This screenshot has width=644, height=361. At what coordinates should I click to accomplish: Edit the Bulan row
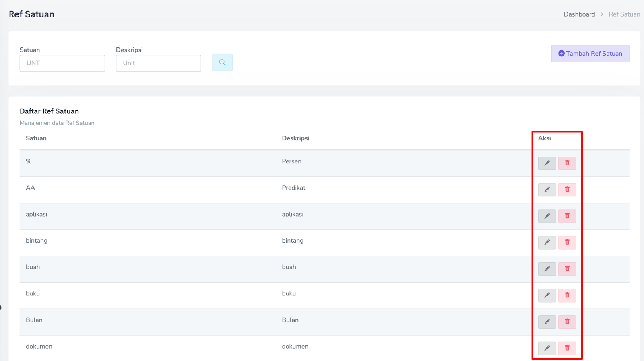coord(547,322)
